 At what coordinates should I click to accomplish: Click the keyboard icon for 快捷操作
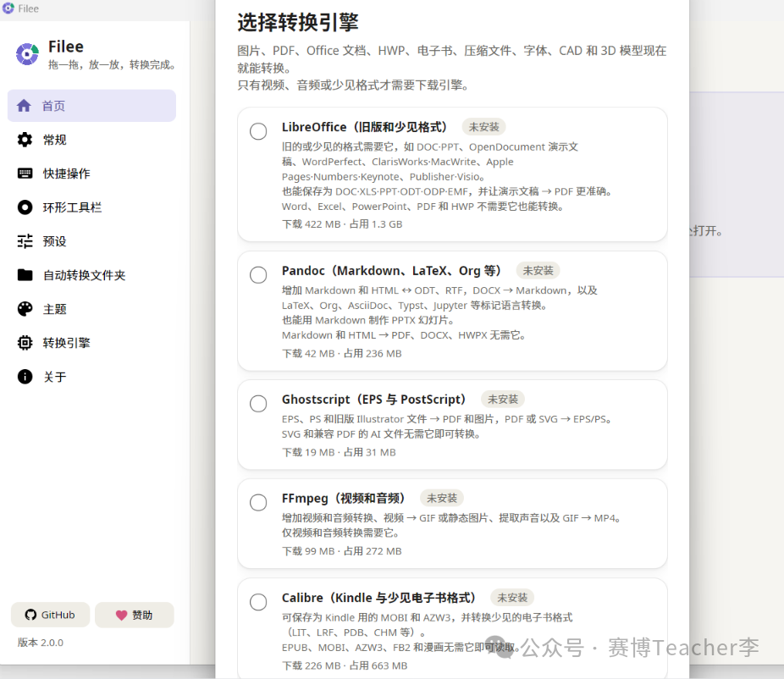25,174
